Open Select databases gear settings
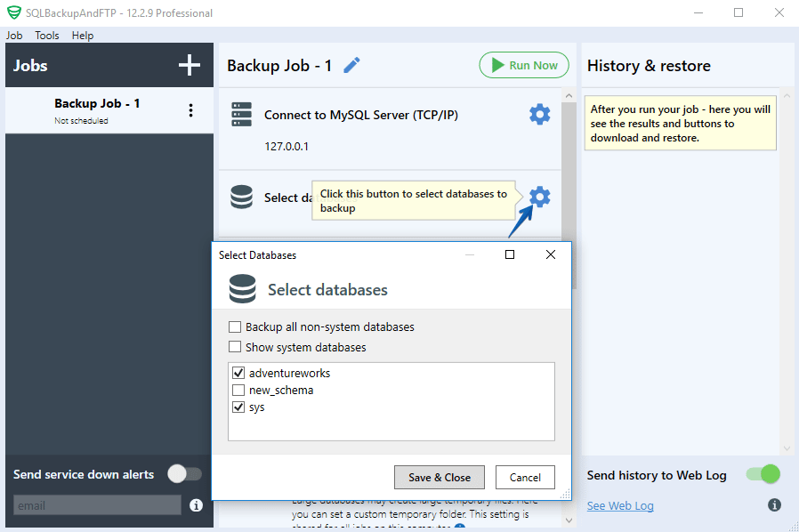799x532 pixels. (539, 197)
